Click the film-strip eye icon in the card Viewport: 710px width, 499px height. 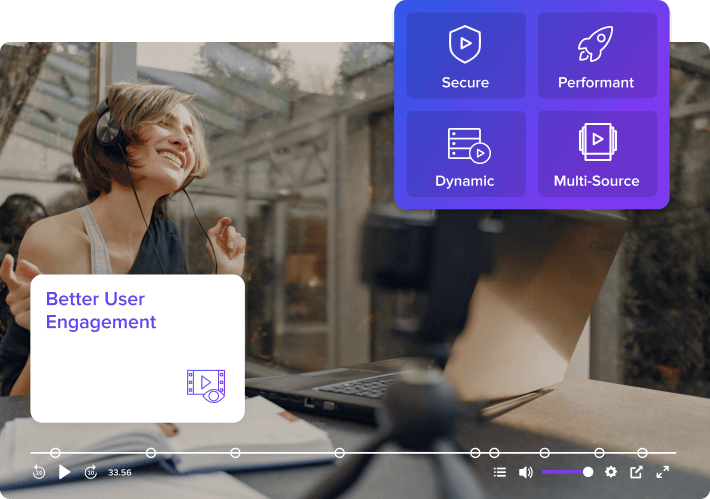point(206,386)
